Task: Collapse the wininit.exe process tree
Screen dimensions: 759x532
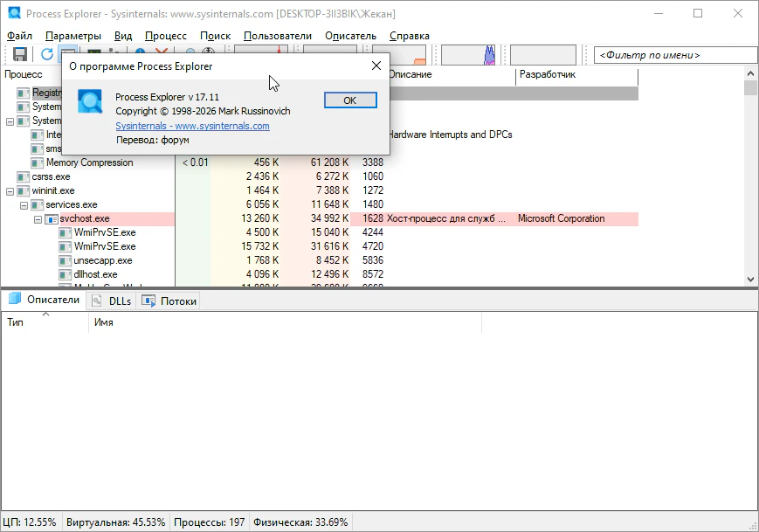Action: [x=10, y=190]
